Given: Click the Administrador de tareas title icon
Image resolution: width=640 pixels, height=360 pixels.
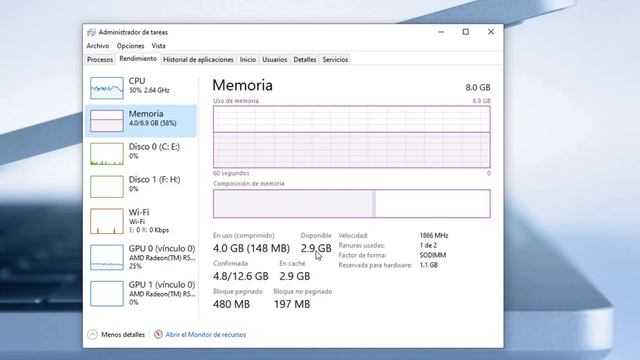Looking at the screenshot, I should tap(91, 32).
